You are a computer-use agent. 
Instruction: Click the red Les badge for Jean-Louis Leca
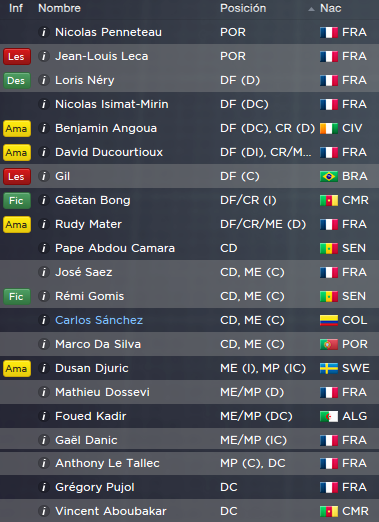pos(17,57)
